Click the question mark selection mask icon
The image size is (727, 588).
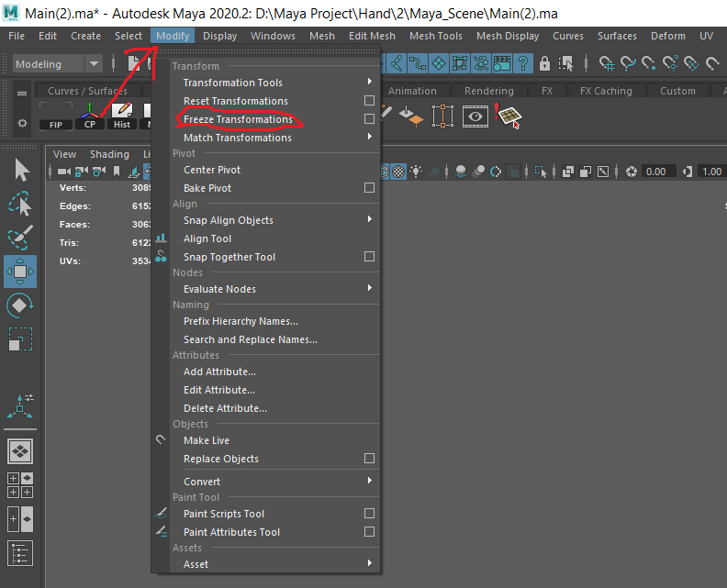pos(523,63)
